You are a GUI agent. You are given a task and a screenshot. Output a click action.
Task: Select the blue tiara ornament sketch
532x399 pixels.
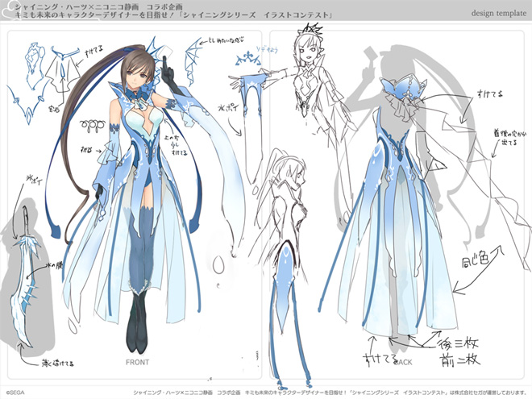[x=248, y=60]
